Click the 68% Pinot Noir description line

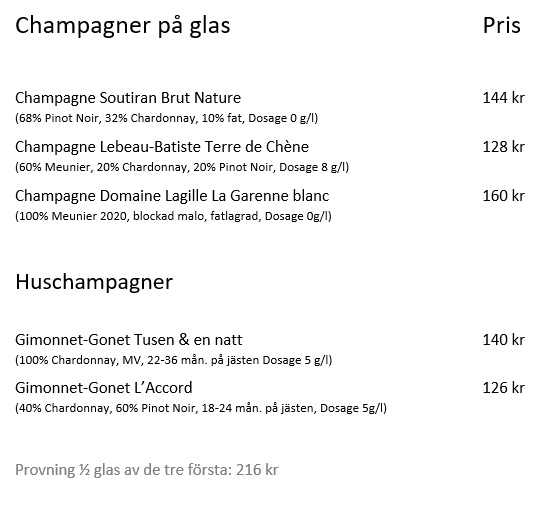(x=167, y=118)
